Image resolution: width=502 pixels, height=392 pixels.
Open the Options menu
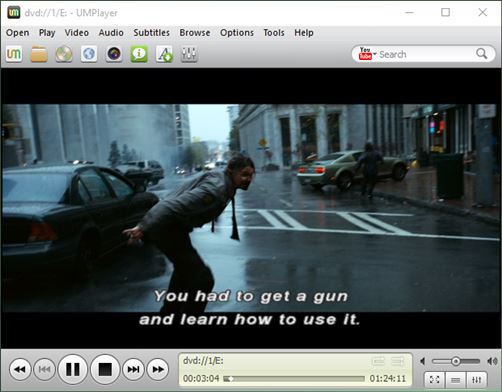tap(237, 33)
